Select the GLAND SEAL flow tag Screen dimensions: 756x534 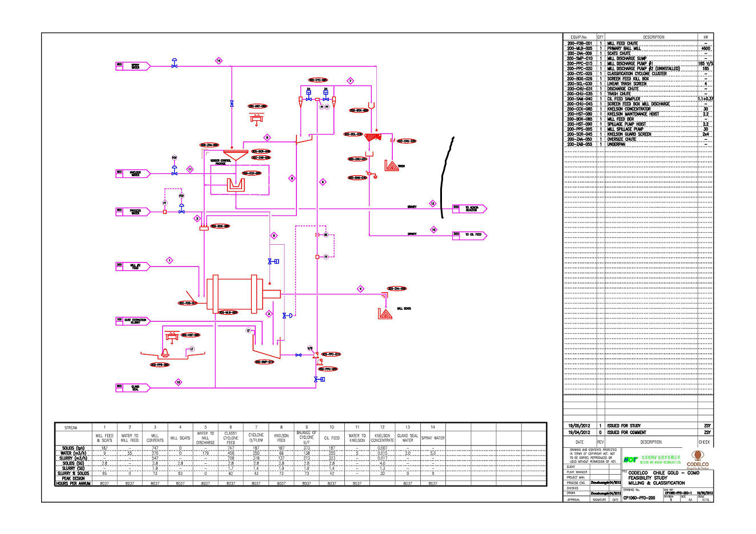133,387
